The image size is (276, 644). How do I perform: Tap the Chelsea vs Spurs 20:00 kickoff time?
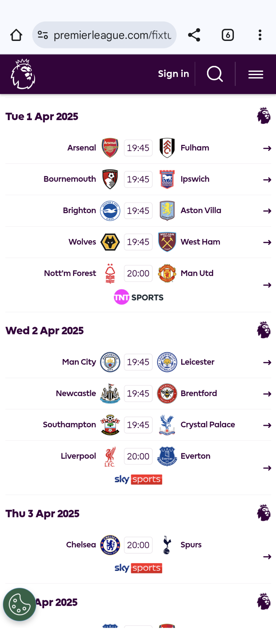click(x=138, y=545)
